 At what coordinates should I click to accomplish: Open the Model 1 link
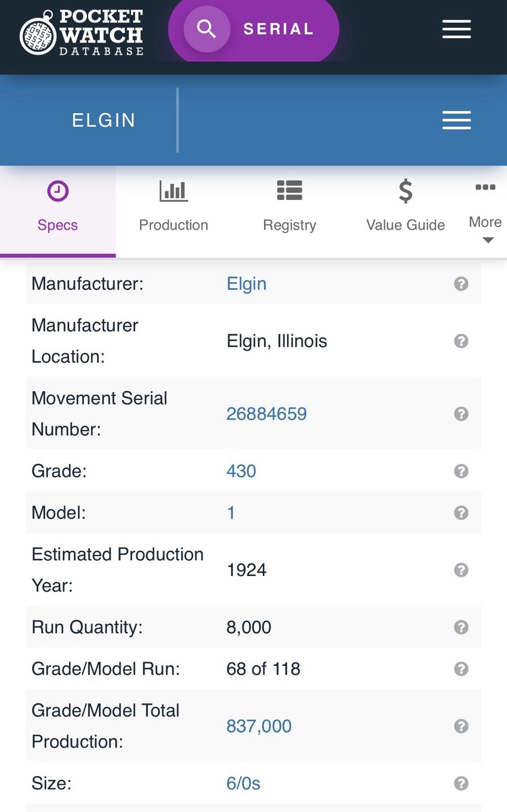[x=231, y=513]
